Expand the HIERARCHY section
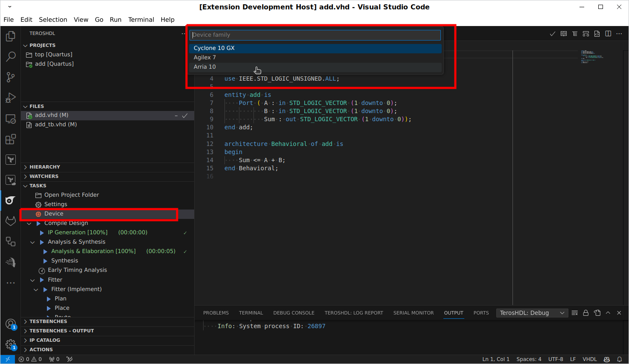629x364 pixels. point(25,167)
